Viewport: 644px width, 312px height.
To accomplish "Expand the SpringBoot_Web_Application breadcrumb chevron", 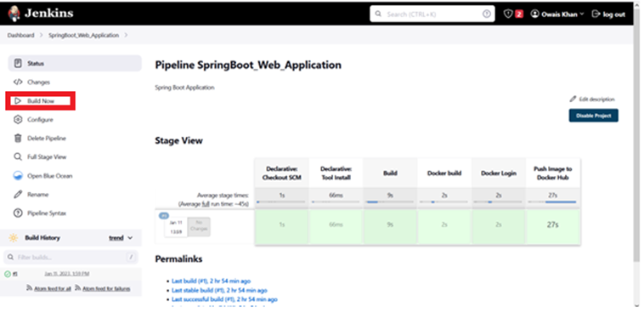I will coord(126,36).
